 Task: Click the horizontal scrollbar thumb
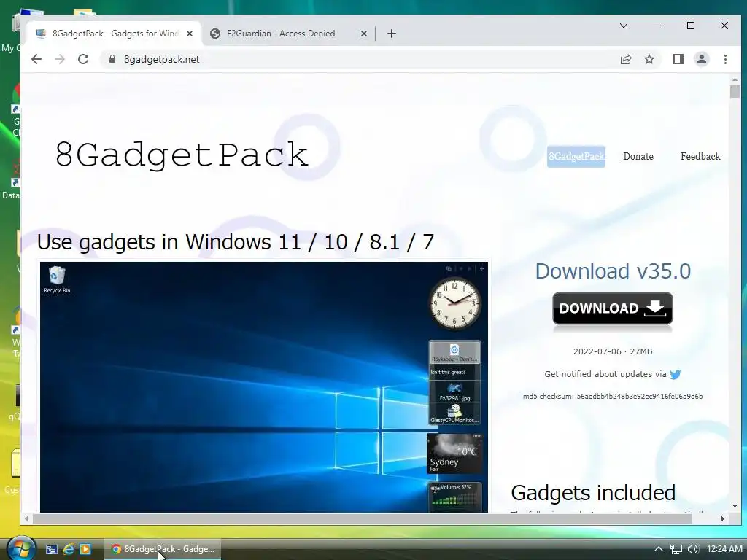(362, 518)
